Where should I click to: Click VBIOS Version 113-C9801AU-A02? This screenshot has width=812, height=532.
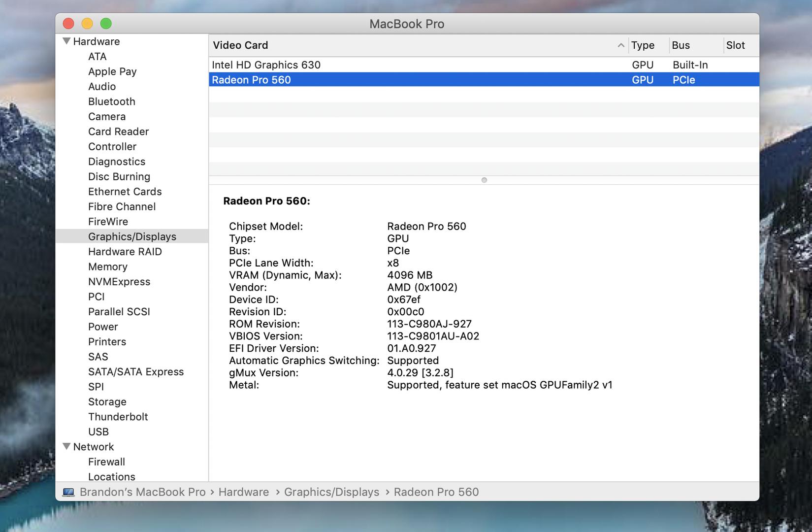pyautogui.click(x=433, y=336)
